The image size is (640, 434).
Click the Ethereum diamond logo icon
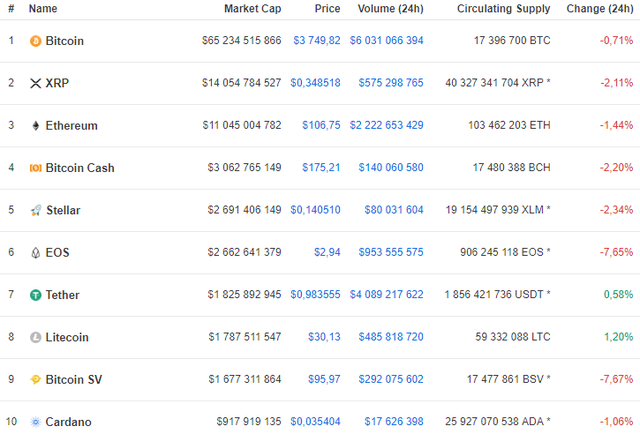[x=36, y=126]
